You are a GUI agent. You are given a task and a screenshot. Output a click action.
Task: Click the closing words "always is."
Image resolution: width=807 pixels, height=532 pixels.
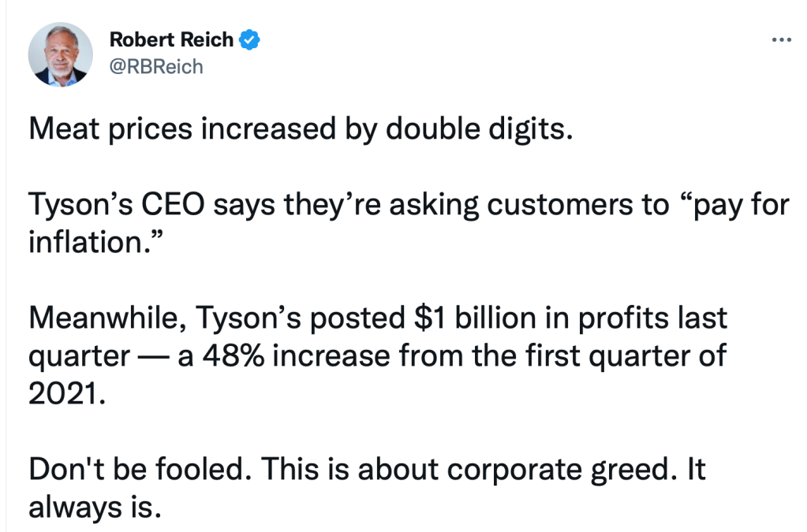(x=95, y=506)
